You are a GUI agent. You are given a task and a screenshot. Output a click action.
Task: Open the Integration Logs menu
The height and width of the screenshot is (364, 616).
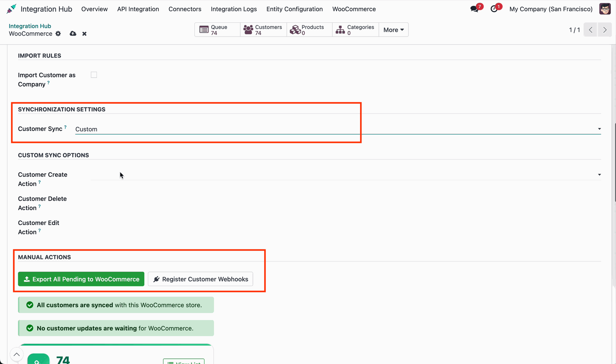coord(234,9)
